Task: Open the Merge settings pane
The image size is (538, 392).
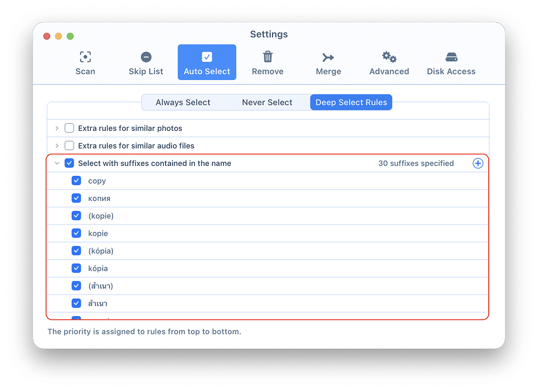Action: click(328, 63)
